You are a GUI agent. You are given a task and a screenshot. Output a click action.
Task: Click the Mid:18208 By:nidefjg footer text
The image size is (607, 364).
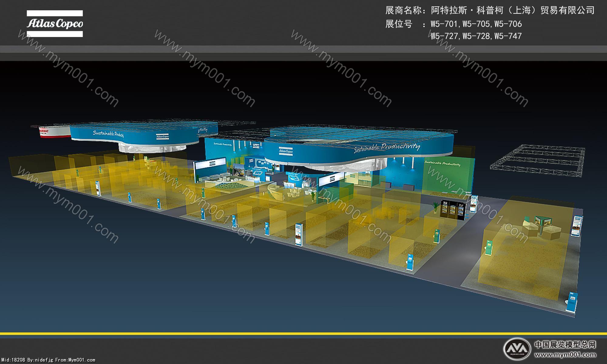[49, 360]
